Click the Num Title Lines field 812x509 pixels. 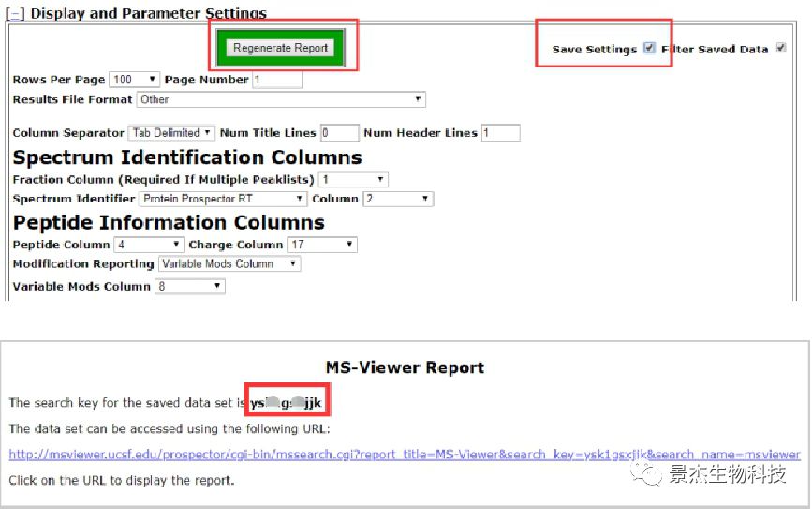coord(340,133)
